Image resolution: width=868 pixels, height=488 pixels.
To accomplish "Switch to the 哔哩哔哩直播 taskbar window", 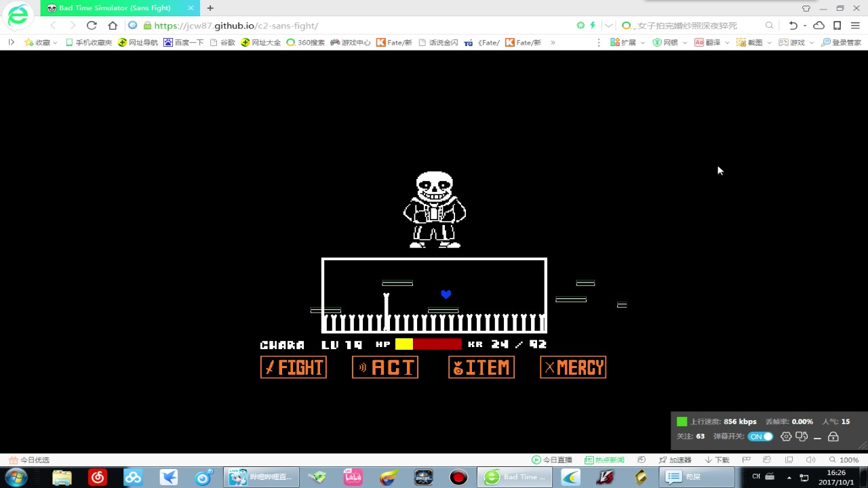I will pos(261,477).
